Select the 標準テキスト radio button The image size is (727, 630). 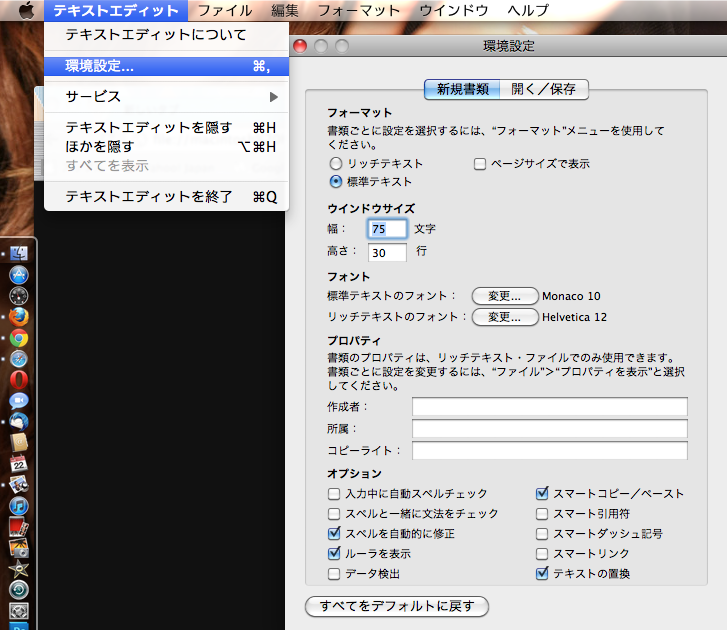(x=336, y=182)
